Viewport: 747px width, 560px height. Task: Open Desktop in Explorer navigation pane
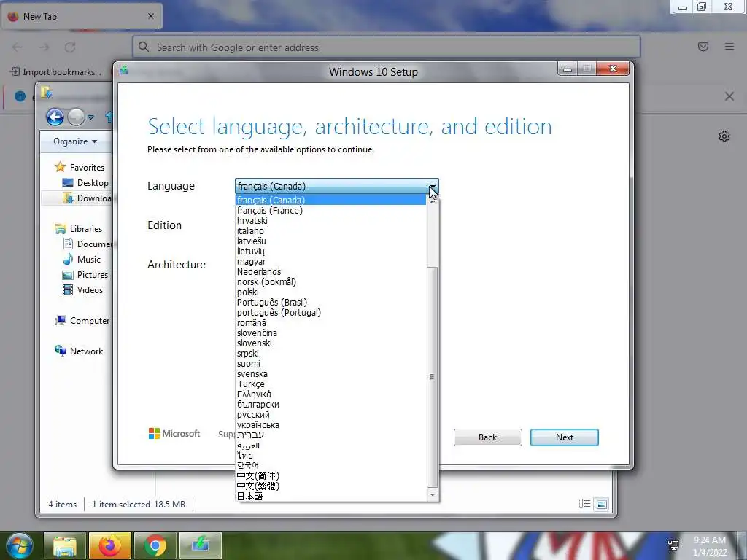pyautogui.click(x=86, y=183)
